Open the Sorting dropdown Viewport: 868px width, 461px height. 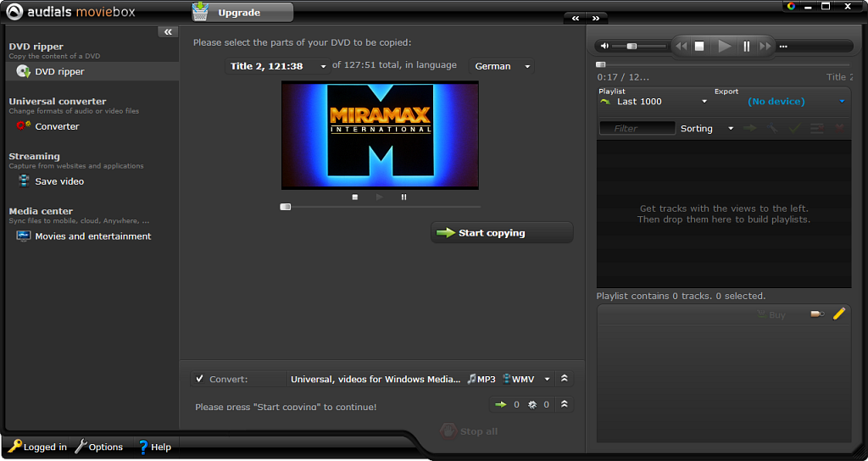pos(706,129)
